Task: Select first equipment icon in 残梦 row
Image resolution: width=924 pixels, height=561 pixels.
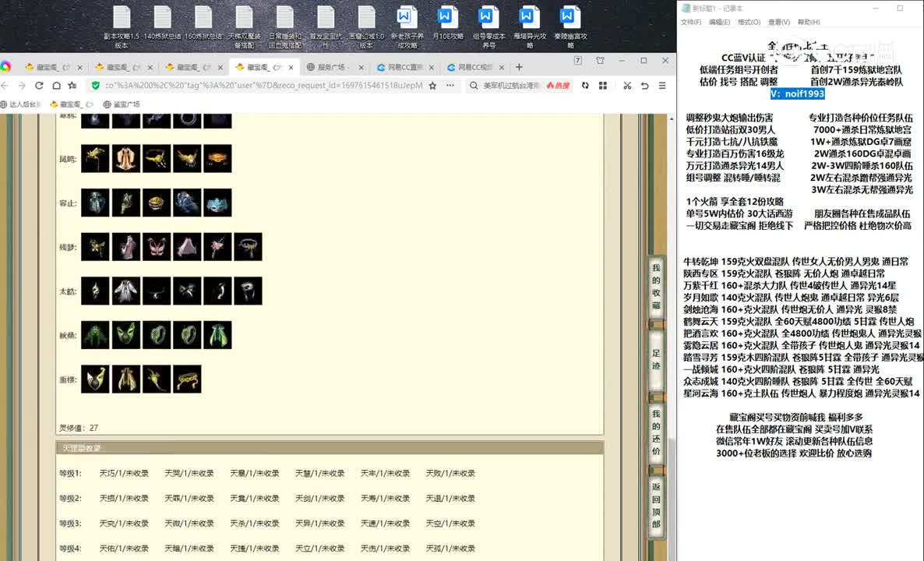Action: click(x=95, y=247)
